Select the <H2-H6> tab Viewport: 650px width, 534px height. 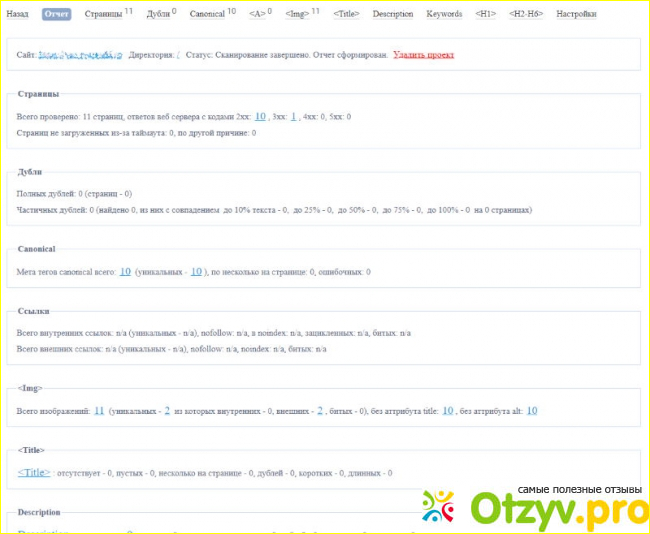526,14
